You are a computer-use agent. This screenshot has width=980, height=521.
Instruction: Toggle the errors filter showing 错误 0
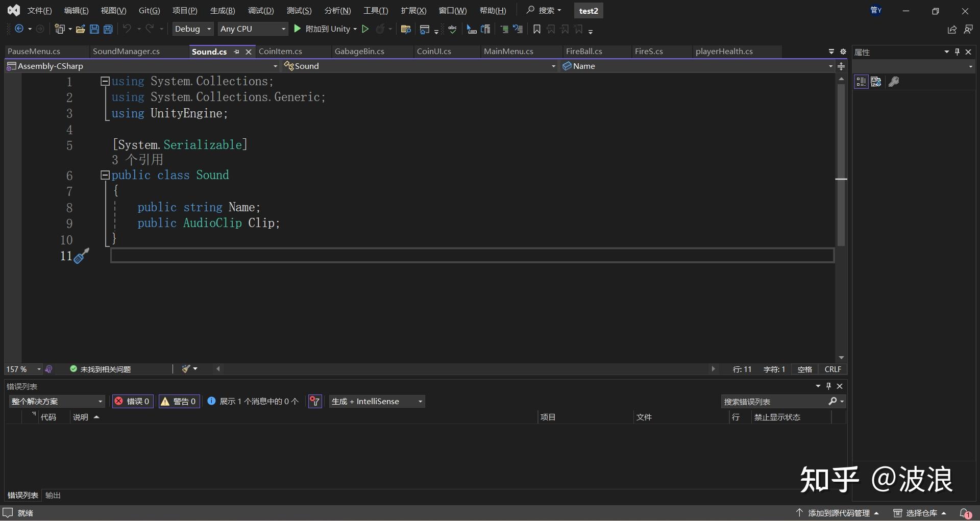[133, 402]
